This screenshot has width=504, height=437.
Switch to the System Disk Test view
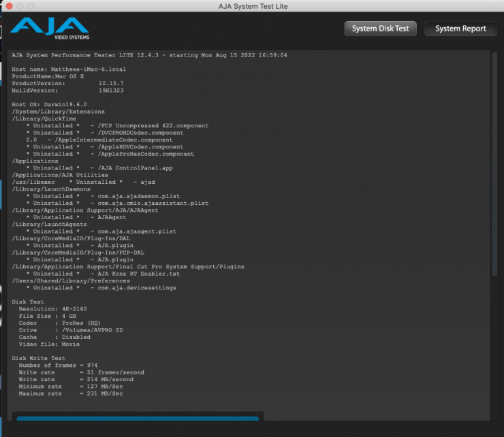(x=380, y=29)
